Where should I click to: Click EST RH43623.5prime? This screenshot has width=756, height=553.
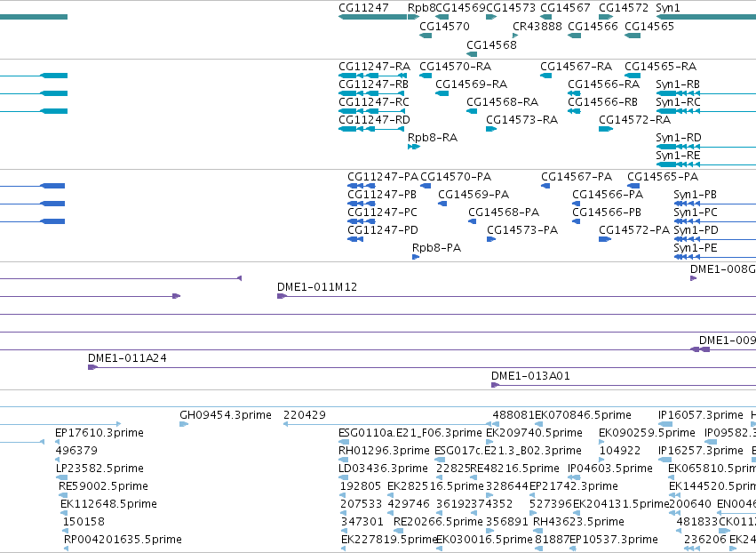tap(578, 522)
